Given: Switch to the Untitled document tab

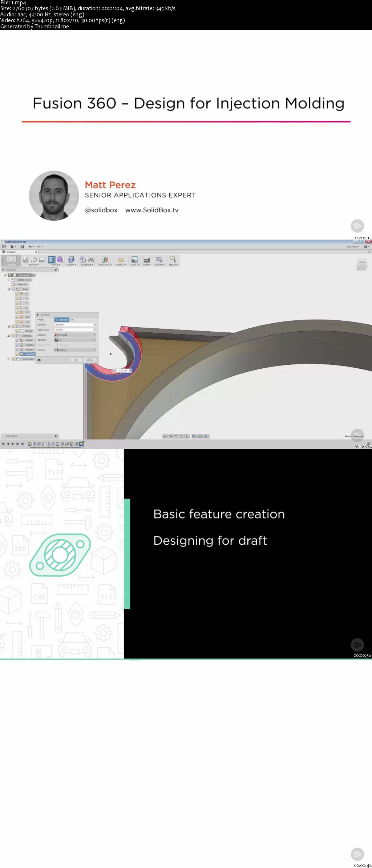Looking at the screenshot, I should (19, 252).
